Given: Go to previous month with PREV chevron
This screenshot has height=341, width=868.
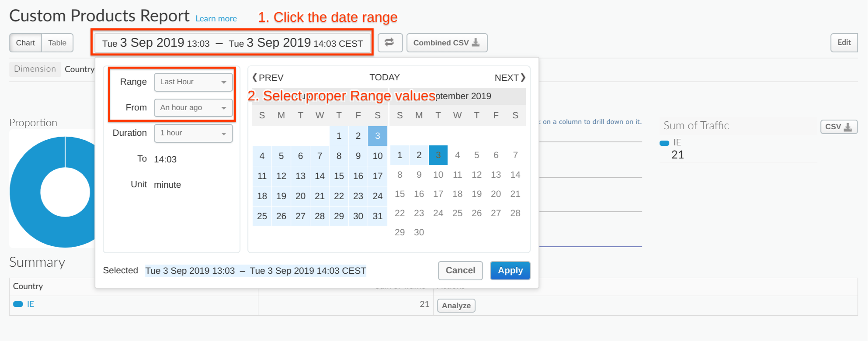Looking at the screenshot, I should (x=268, y=78).
